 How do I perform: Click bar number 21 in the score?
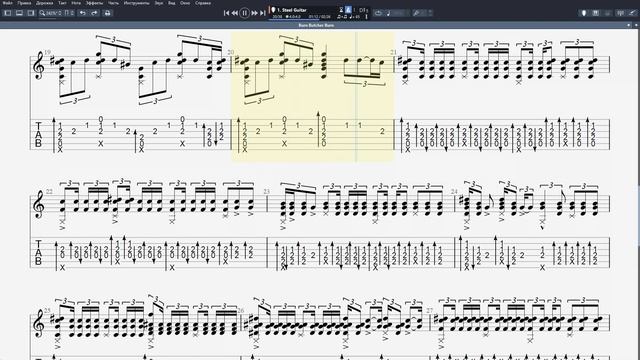pos(393,52)
